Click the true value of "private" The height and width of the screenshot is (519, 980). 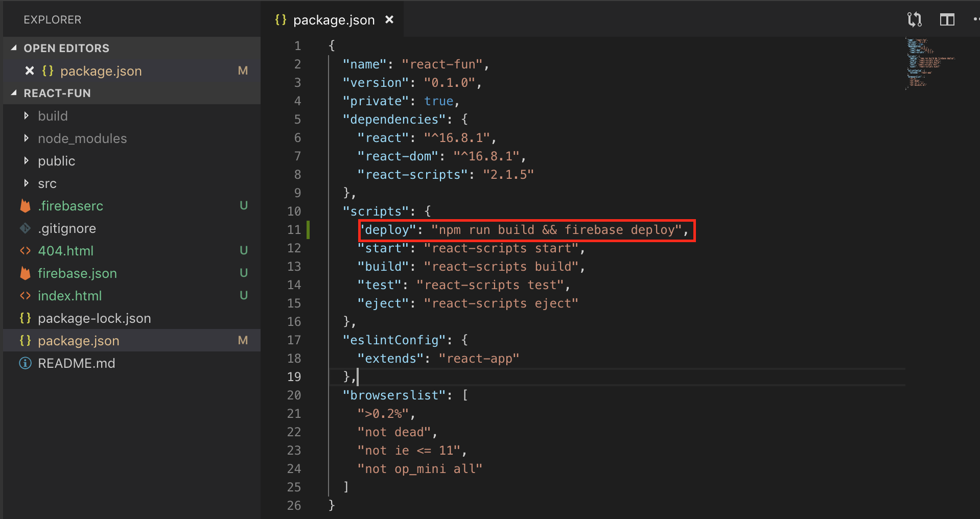click(438, 101)
